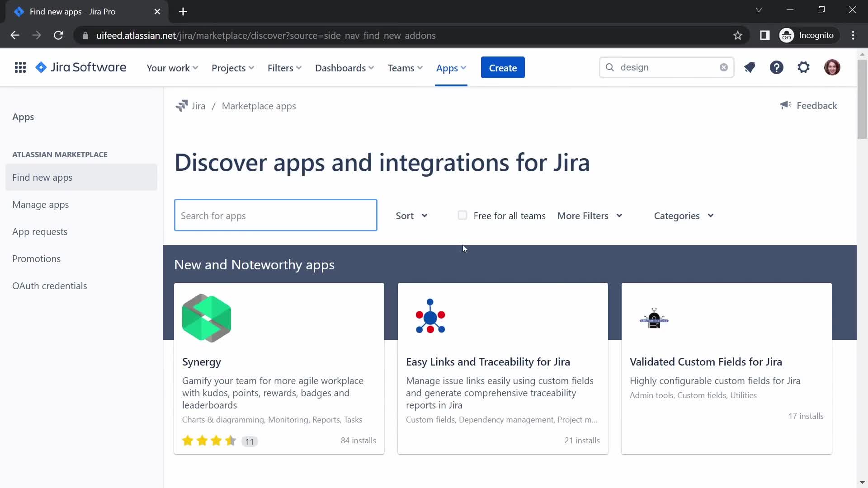The width and height of the screenshot is (868, 488).
Task: Click the Jira Software logo
Action: pyautogui.click(x=81, y=68)
